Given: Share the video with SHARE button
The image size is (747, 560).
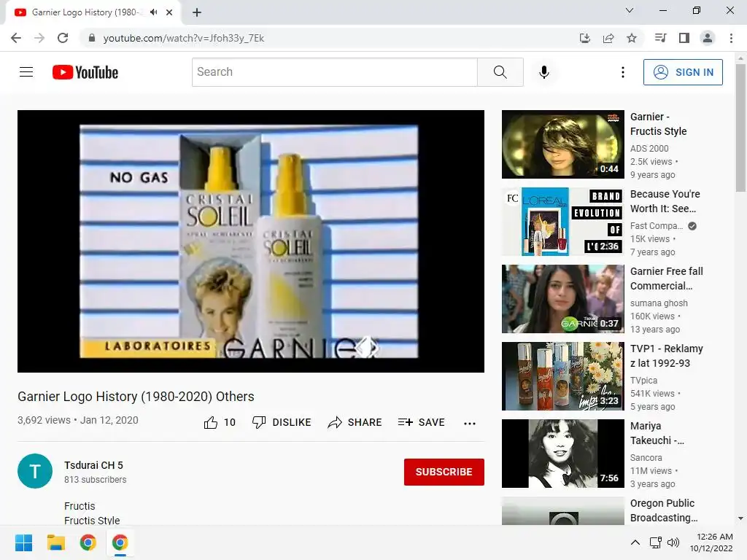Looking at the screenshot, I should click(355, 422).
